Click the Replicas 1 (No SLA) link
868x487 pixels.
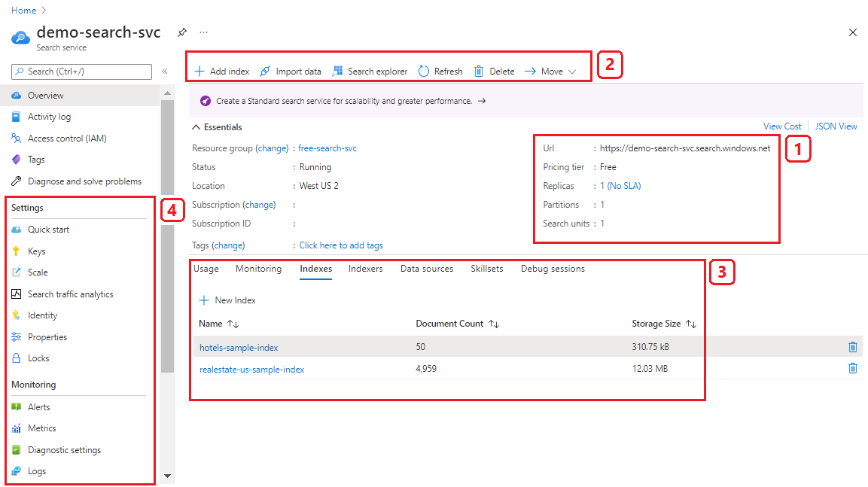[620, 186]
